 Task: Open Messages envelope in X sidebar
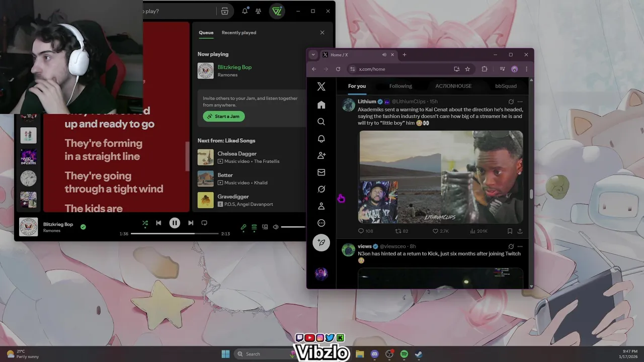321,172
